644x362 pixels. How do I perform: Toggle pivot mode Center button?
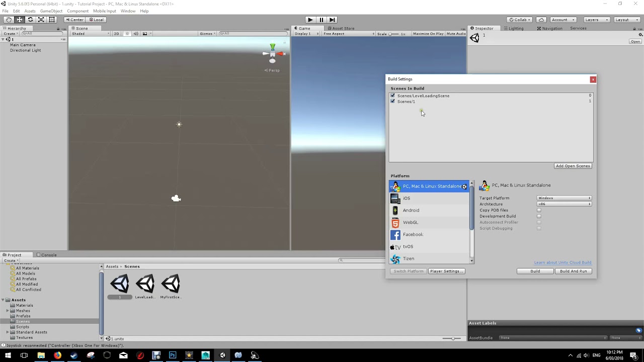pyautogui.click(x=74, y=20)
